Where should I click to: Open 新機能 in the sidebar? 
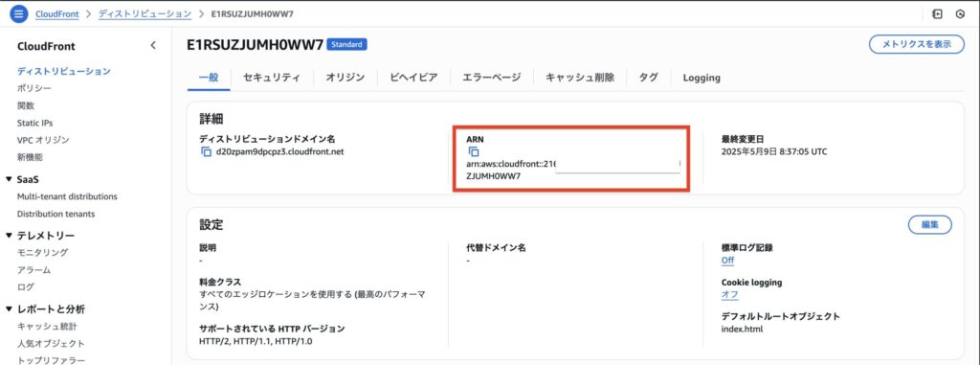pos(30,157)
